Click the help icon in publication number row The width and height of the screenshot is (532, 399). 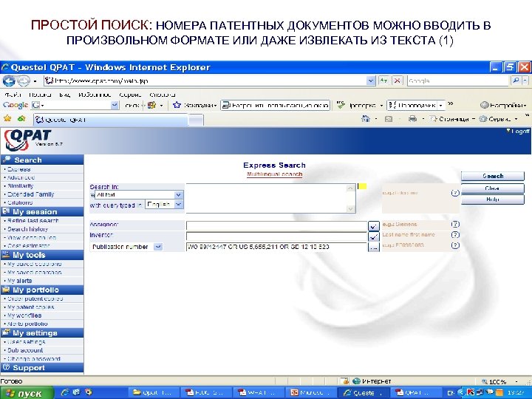click(455, 245)
